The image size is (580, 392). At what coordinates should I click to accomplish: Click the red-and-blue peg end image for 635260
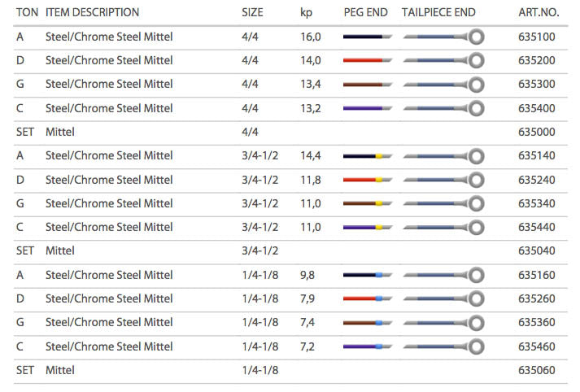367,298
